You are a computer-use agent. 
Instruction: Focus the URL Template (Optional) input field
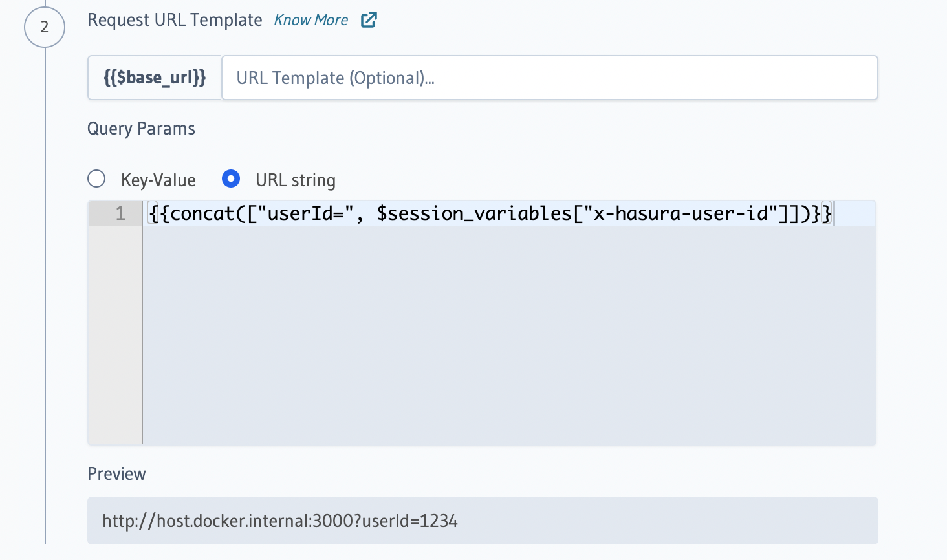tap(549, 78)
